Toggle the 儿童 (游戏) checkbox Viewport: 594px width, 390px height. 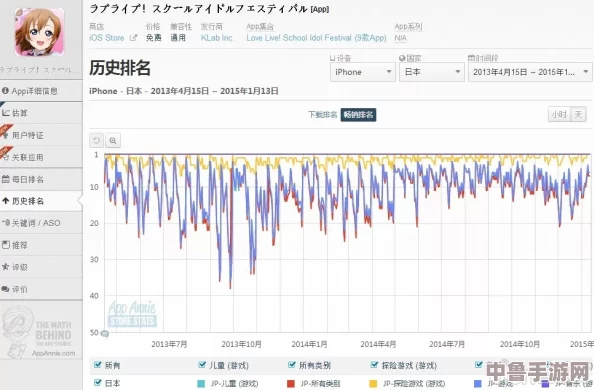202,365
